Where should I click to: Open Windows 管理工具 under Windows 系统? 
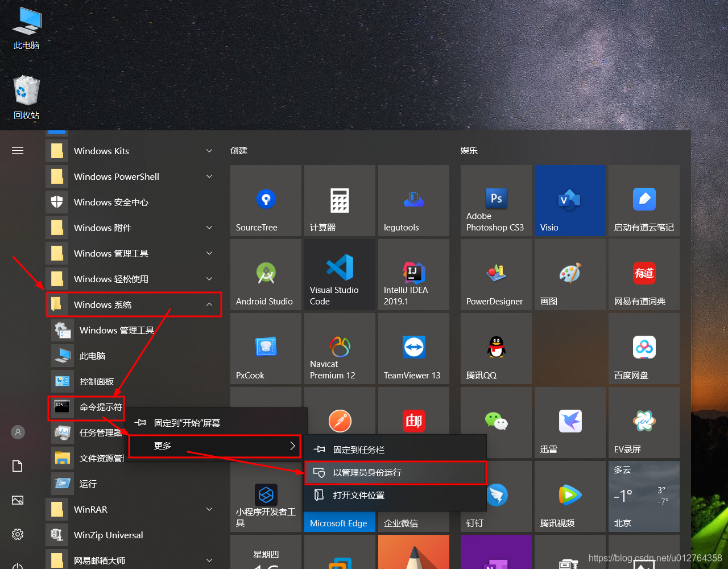pyautogui.click(x=134, y=330)
